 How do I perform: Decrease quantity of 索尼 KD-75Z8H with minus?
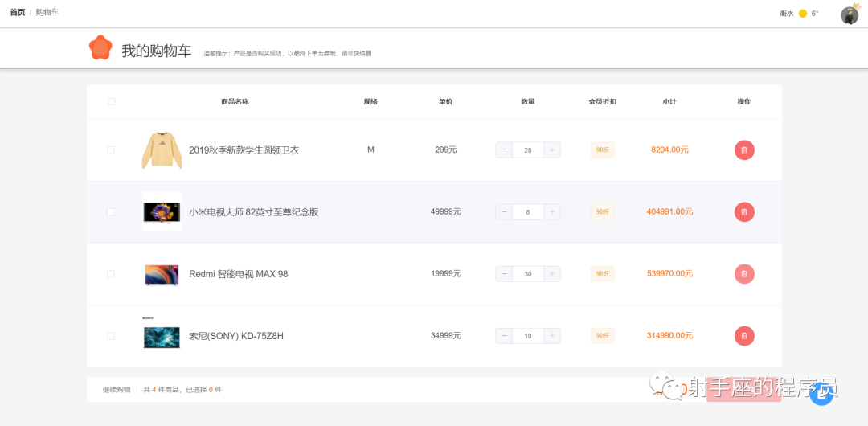click(x=504, y=336)
